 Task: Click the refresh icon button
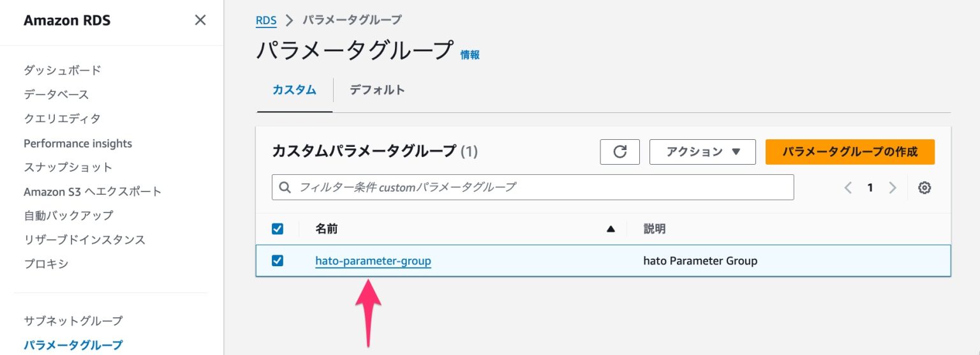(620, 152)
